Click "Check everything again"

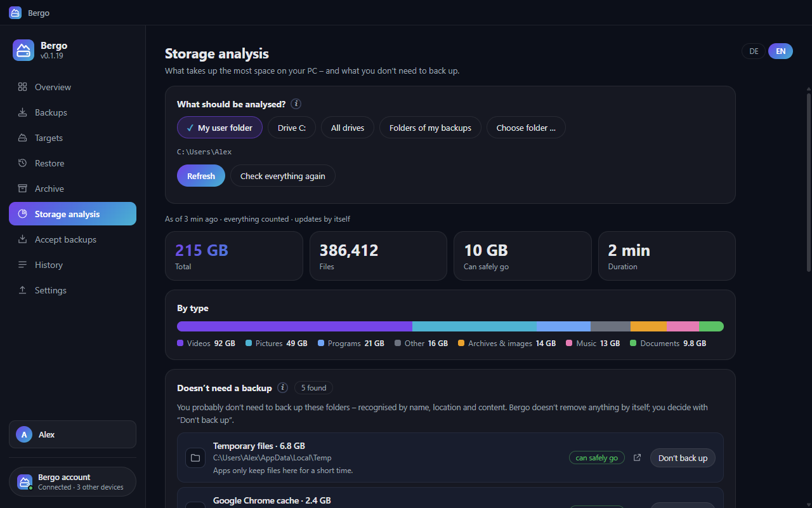(283, 176)
